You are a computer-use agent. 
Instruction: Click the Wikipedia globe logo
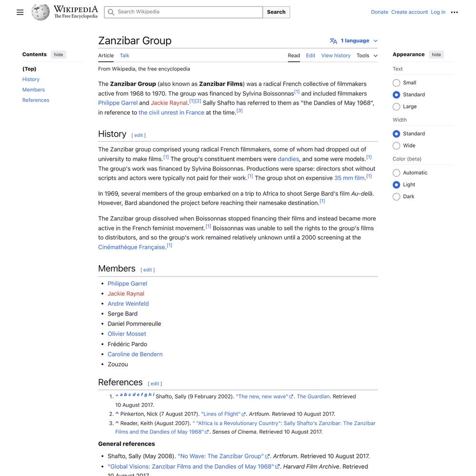[40, 12]
